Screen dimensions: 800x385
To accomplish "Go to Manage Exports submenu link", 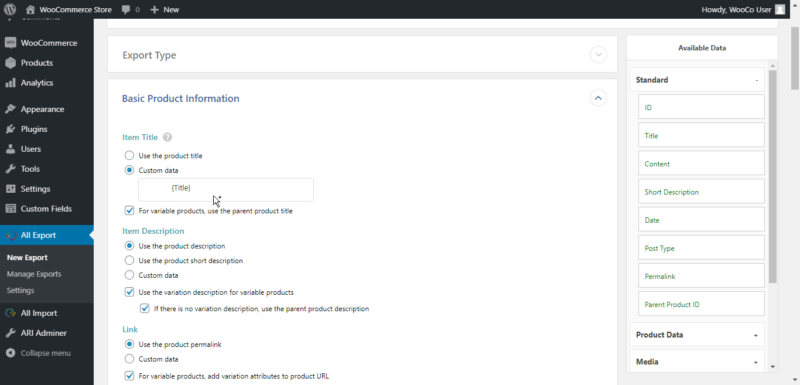I will pyautogui.click(x=34, y=274).
